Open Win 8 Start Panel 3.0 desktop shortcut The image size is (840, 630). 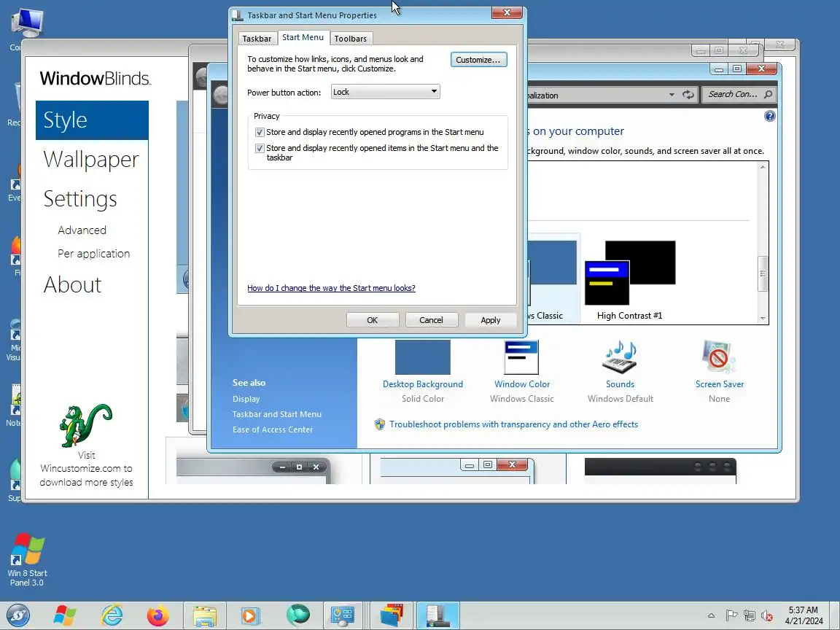(27, 560)
